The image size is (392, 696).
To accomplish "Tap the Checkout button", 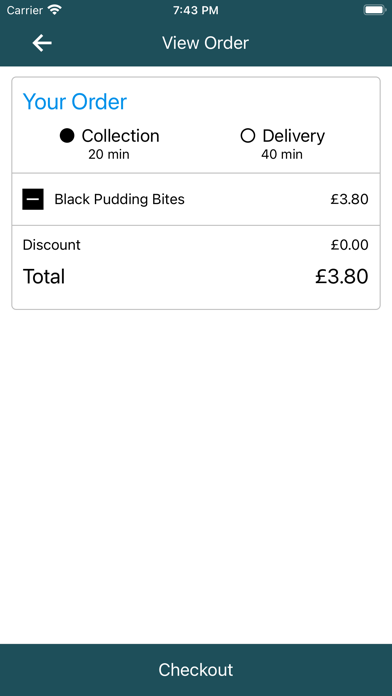I will click(x=196, y=670).
